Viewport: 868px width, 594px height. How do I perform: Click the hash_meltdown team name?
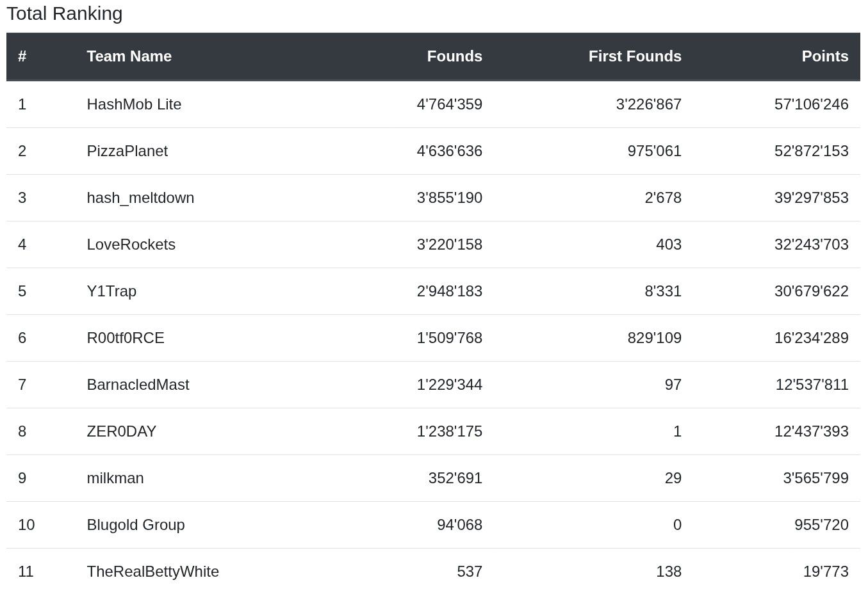coord(140,198)
